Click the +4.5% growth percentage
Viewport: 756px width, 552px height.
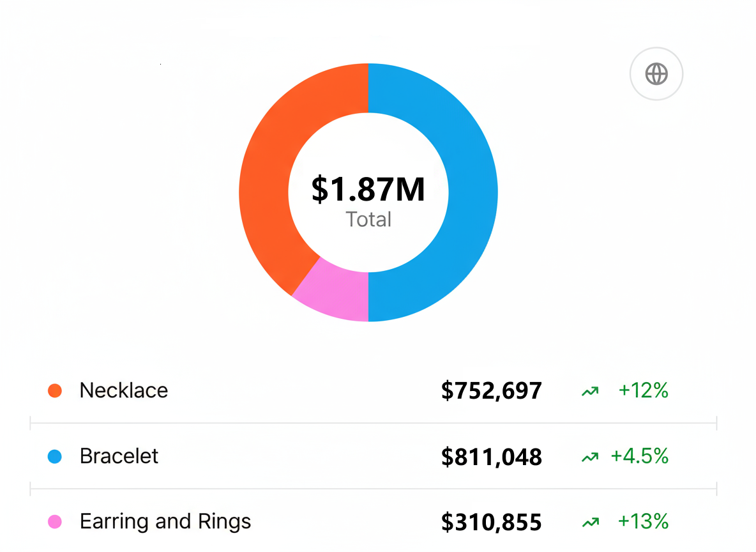point(639,456)
